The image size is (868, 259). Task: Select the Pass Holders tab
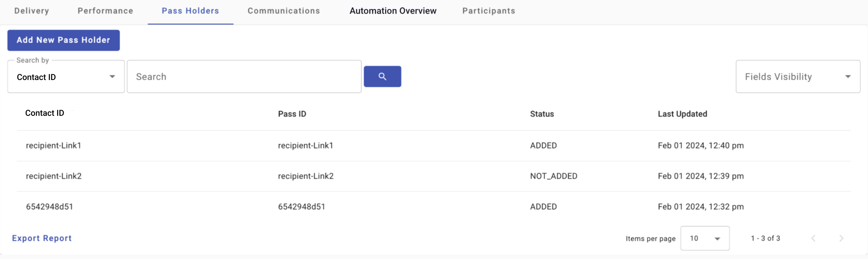point(191,11)
